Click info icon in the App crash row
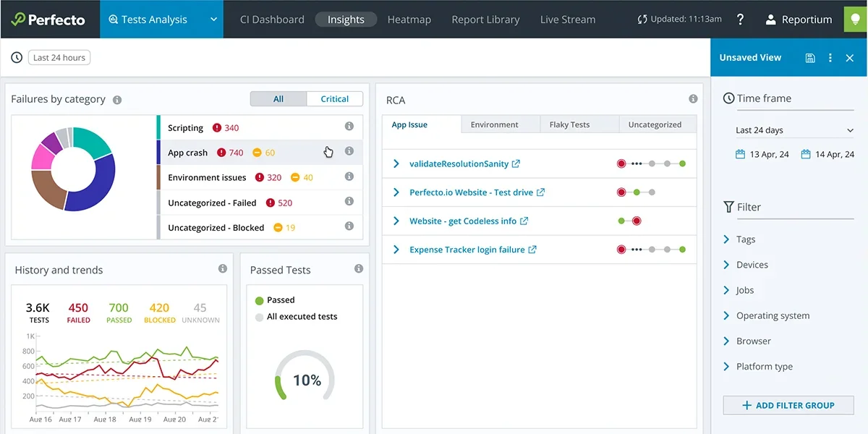This screenshot has width=868, height=434. pyautogui.click(x=349, y=151)
